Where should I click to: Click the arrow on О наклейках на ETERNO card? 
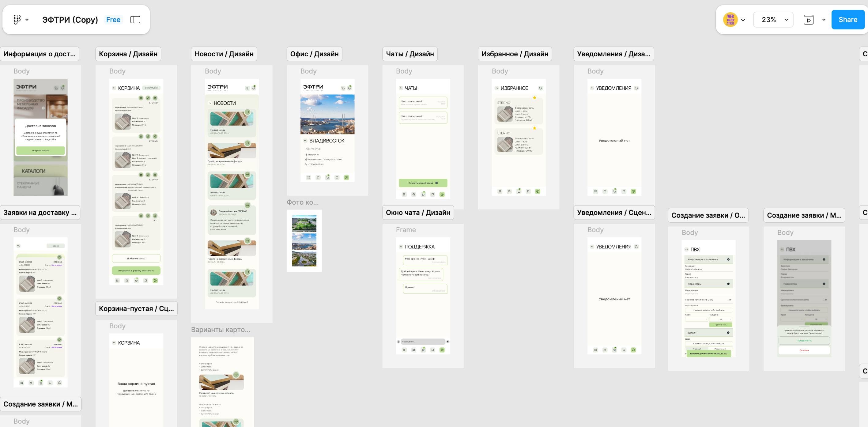coord(247,205)
